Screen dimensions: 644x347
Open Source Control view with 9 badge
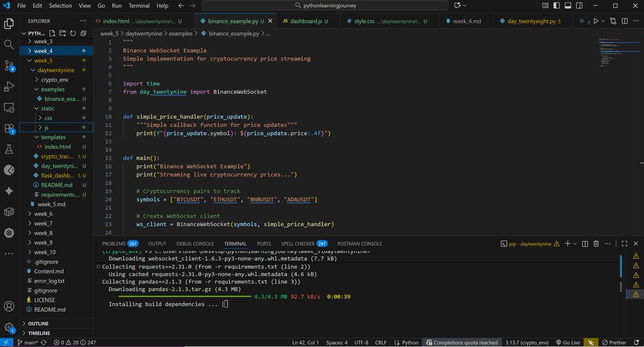click(9, 66)
